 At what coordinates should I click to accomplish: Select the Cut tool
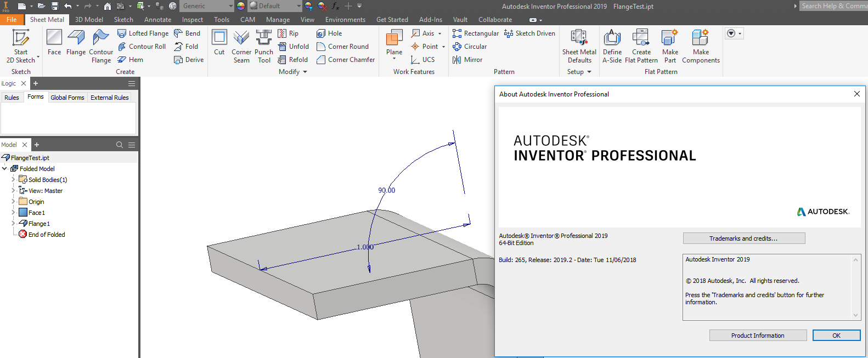pos(219,43)
